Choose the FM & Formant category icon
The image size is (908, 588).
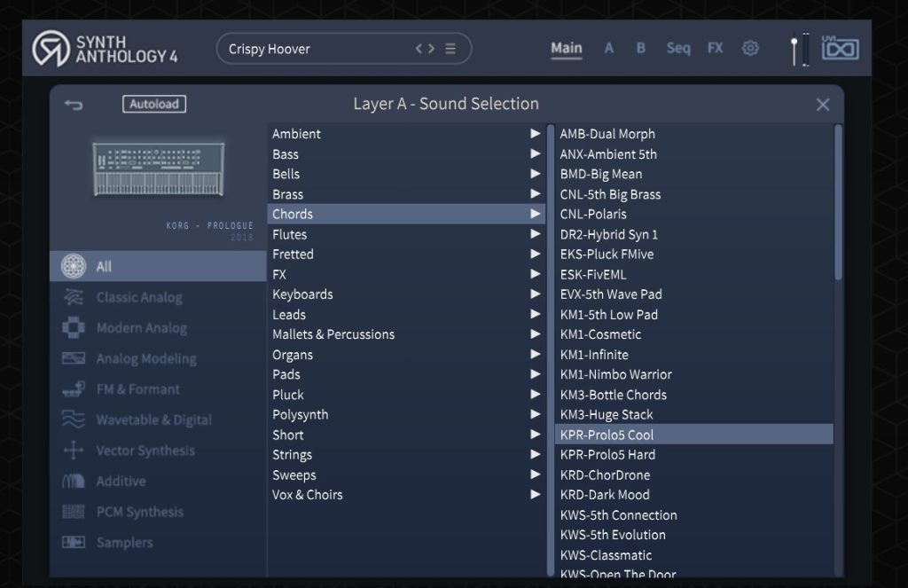click(x=73, y=389)
